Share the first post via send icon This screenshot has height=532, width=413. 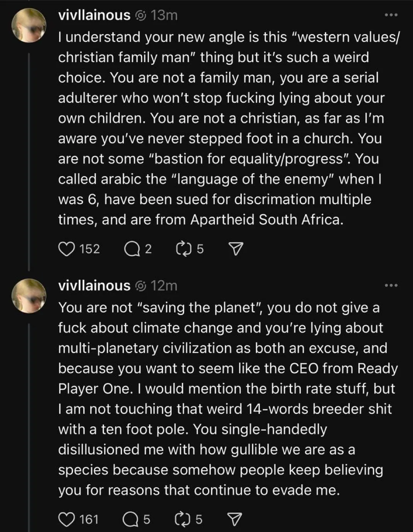pos(236,249)
